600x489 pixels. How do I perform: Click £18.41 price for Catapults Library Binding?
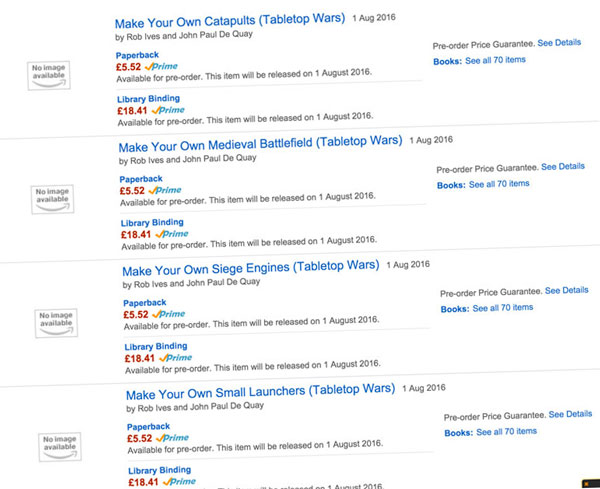point(132,111)
